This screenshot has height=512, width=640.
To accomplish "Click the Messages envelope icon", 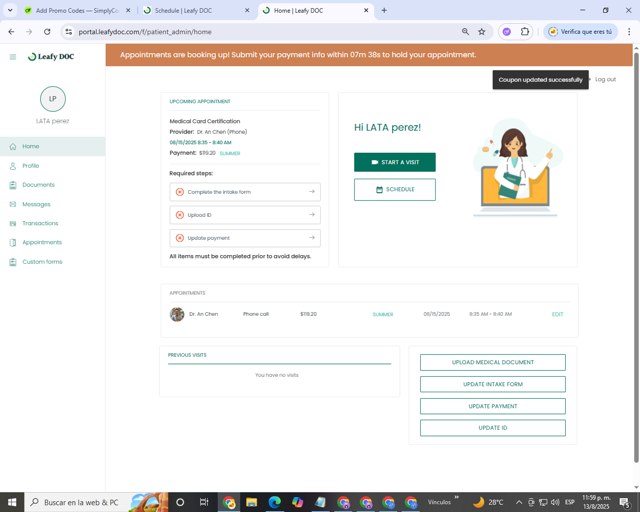I will pos(13,204).
